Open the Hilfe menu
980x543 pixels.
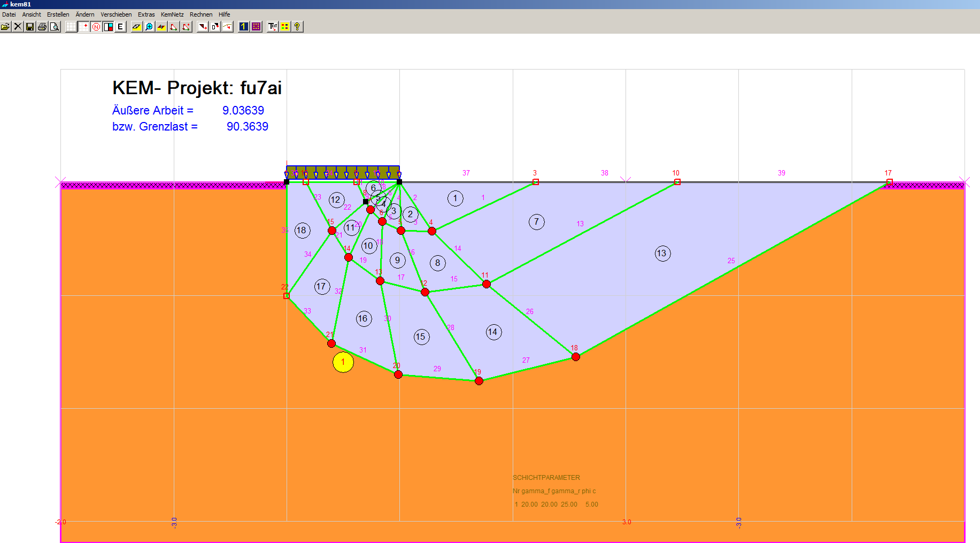224,14
